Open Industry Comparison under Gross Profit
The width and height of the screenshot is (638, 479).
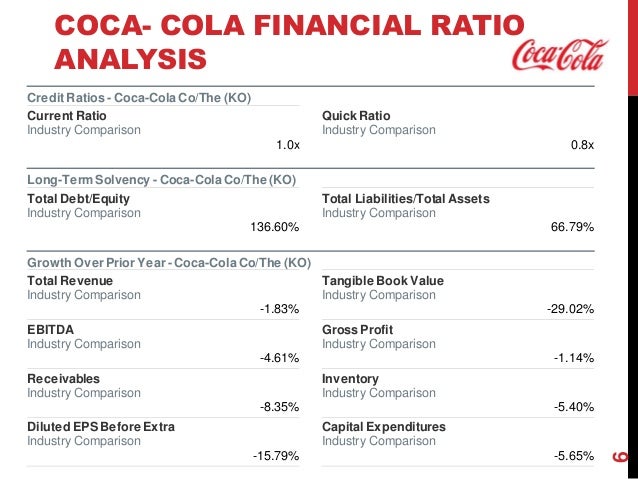tap(379, 344)
